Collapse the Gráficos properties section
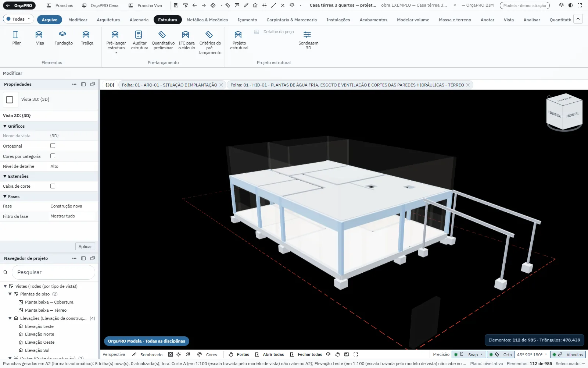Screen dimensions: 588x368 5,126
